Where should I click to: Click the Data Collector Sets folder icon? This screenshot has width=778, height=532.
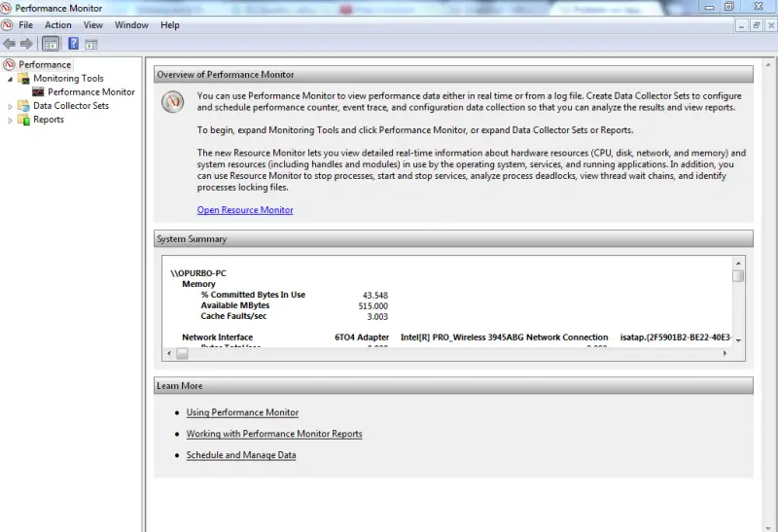[24, 106]
